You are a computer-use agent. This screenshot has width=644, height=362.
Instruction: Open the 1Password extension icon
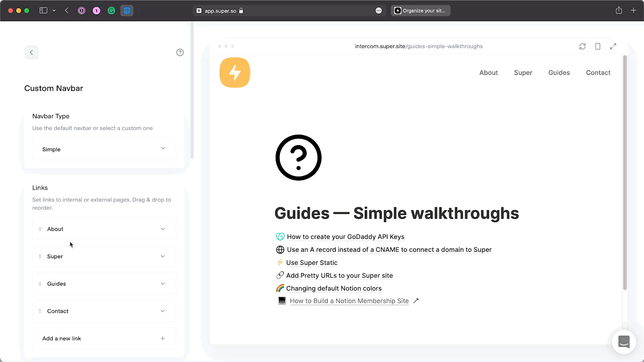pos(82,10)
